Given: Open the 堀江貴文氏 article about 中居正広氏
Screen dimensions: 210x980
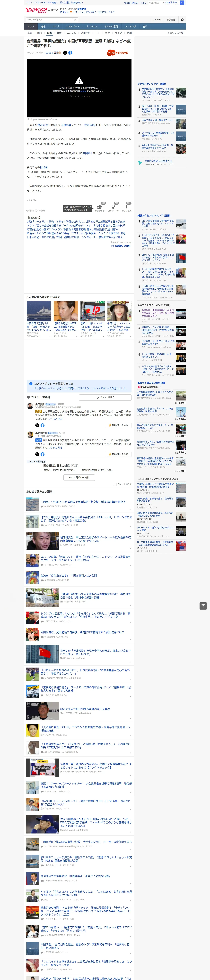Looking at the screenshot, I should [x=96, y=539].
